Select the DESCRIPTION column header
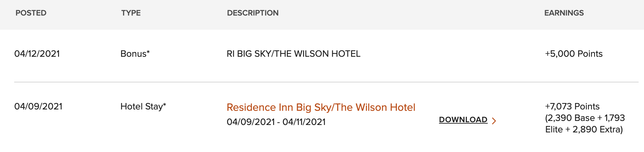The image size is (644, 152). [x=252, y=13]
